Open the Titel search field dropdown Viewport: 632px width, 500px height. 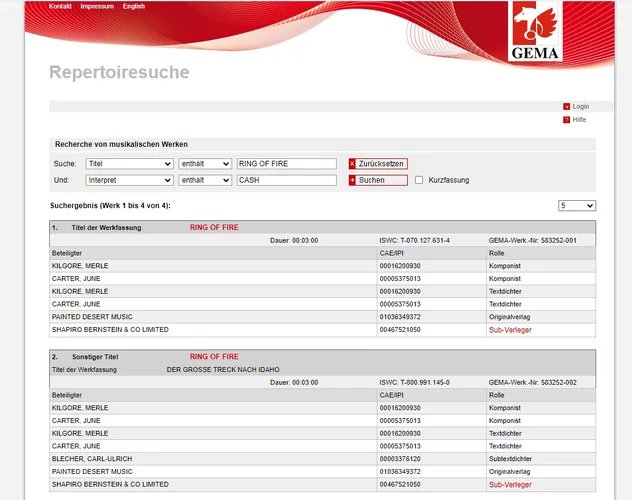pos(128,164)
